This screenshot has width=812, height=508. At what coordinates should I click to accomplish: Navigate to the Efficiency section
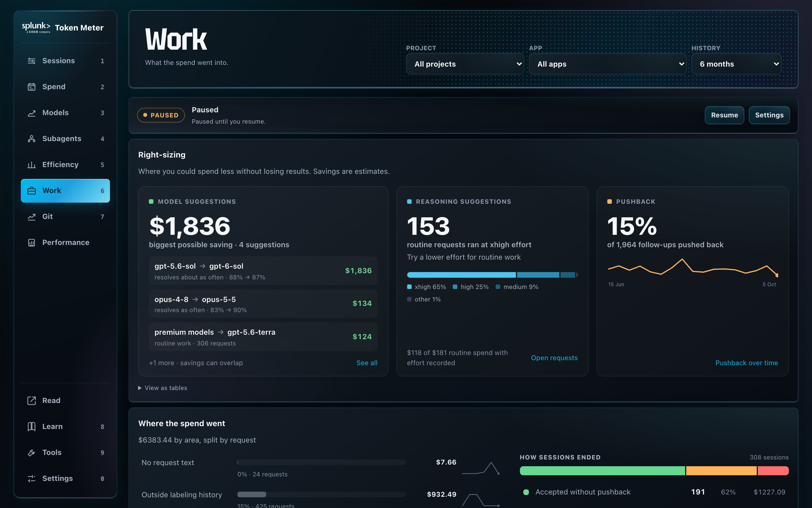pos(65,165)
